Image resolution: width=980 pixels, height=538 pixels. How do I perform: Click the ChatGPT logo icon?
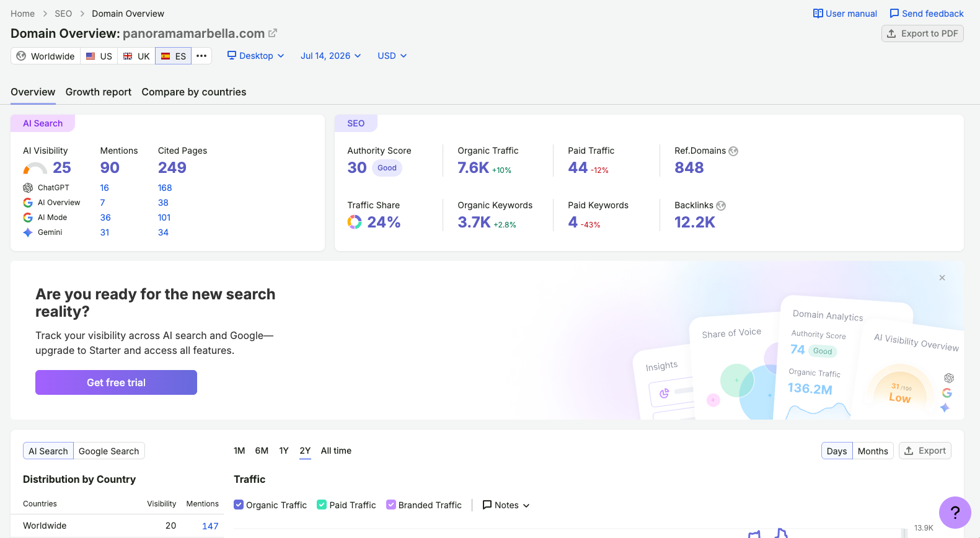point(28,188)
